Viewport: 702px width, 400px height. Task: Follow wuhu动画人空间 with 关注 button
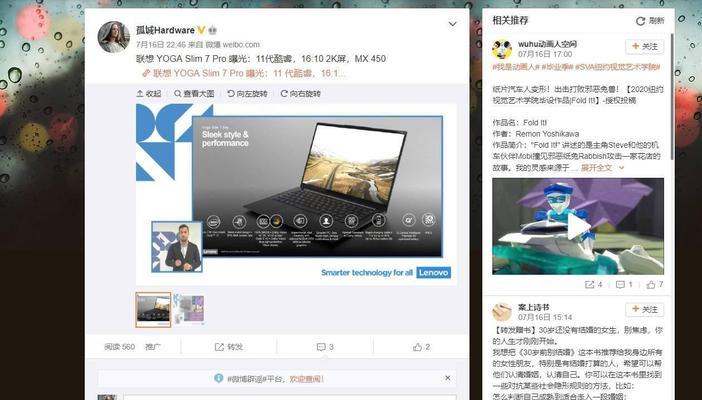645,47
